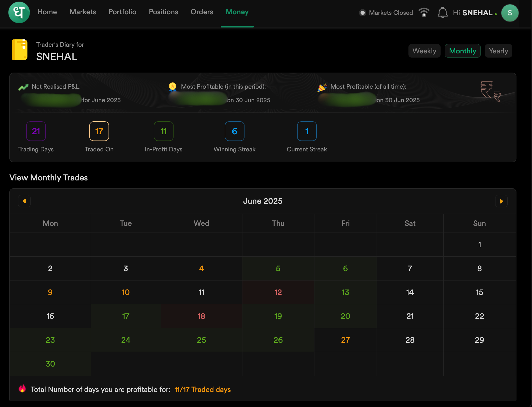
Task: Select June 30 on the calendar
Action: (50, 364)
